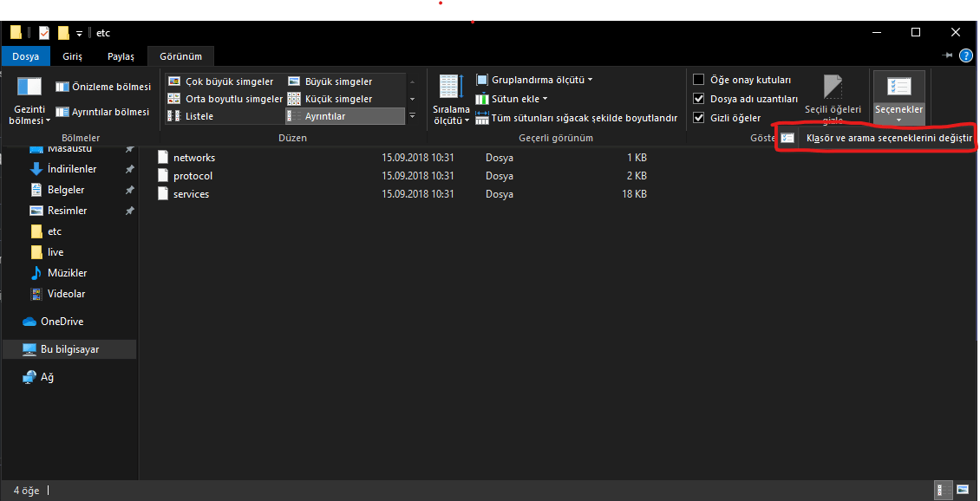Open Help with the question mark icon
The image size is (980, 501).
point(965,56)
